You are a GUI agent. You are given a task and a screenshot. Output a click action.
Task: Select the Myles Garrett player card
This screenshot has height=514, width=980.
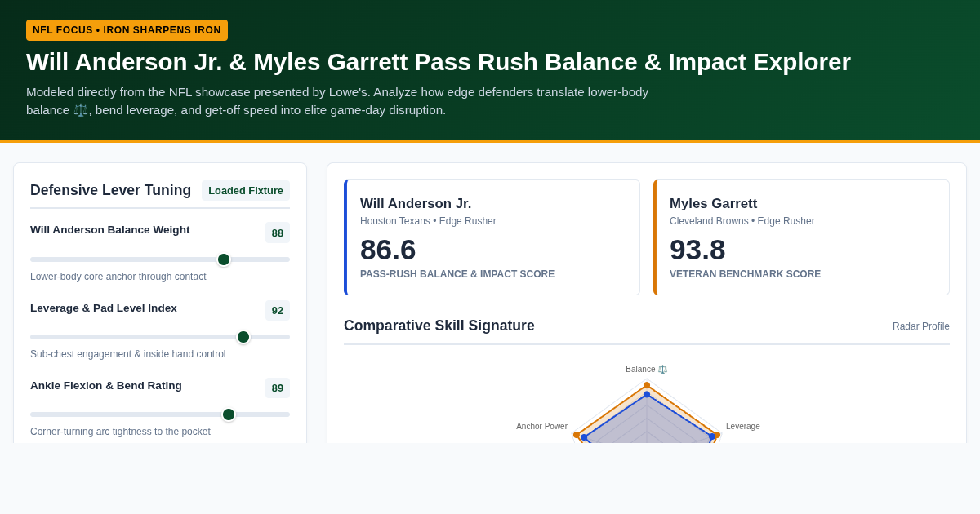click(801, 237)
